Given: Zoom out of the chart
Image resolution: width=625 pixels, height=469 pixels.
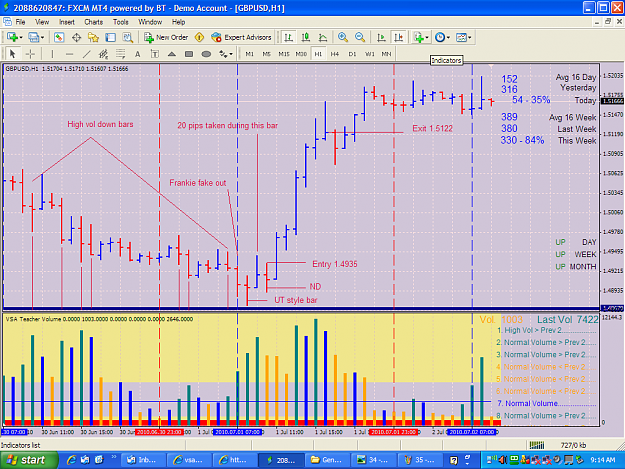Looking at the screenshot, I should tap(360, 37).
